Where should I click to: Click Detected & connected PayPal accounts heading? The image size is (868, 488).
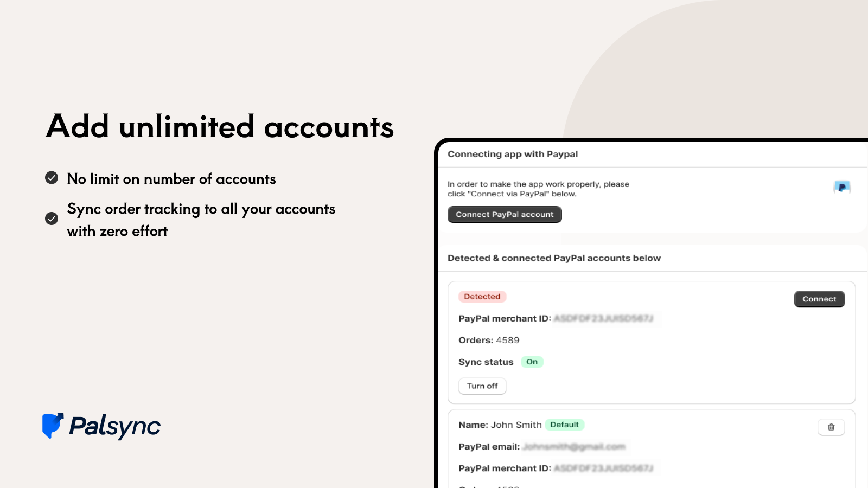pos(554,258)
